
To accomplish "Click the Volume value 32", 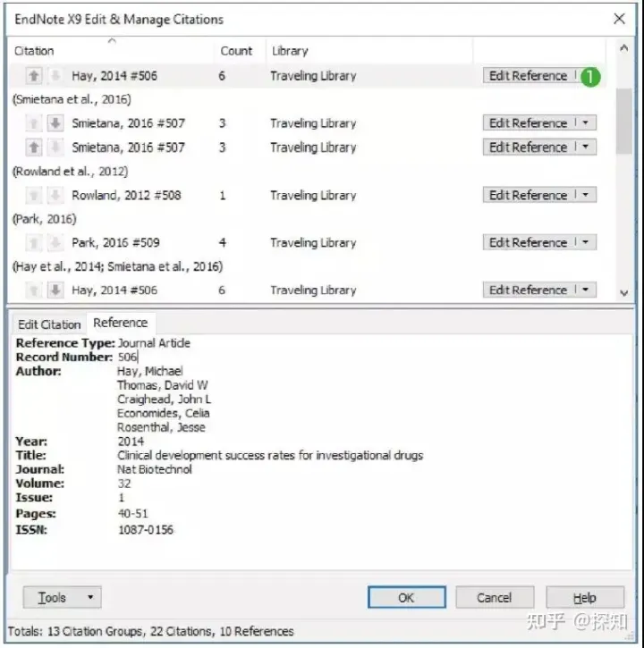I will click(x=124, y=484).
